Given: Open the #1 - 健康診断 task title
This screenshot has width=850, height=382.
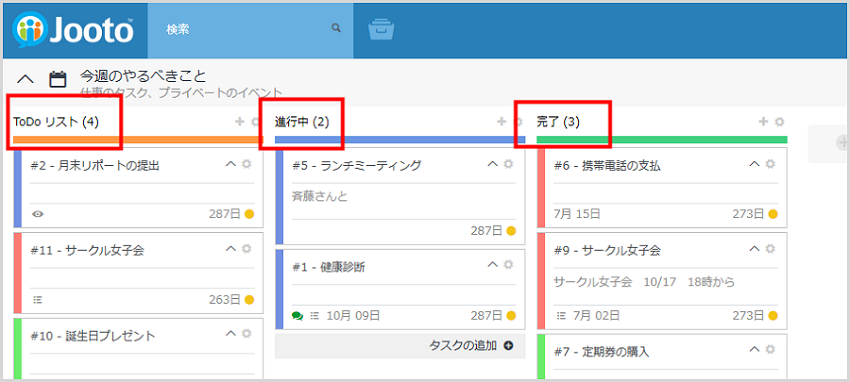Looking at the screenshot, I should (x=329, y=267).
